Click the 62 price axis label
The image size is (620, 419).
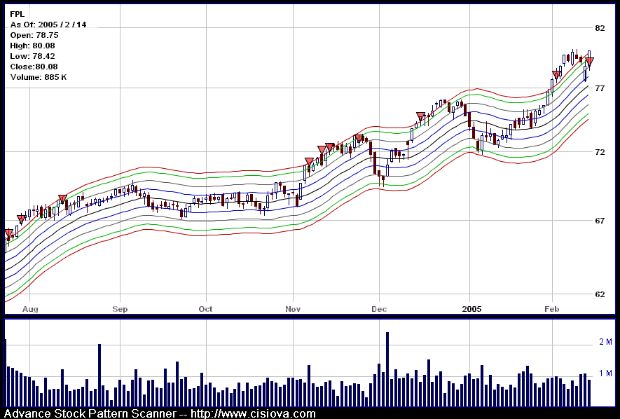click(x=600, y=294)
